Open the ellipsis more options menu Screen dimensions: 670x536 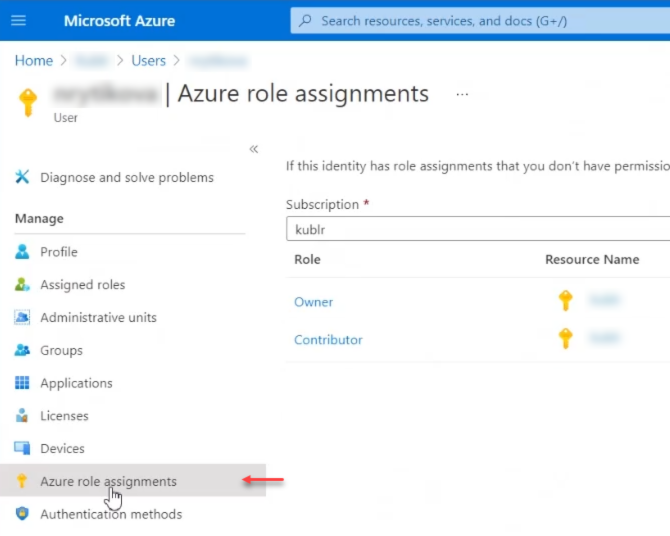tap(462, 94)
